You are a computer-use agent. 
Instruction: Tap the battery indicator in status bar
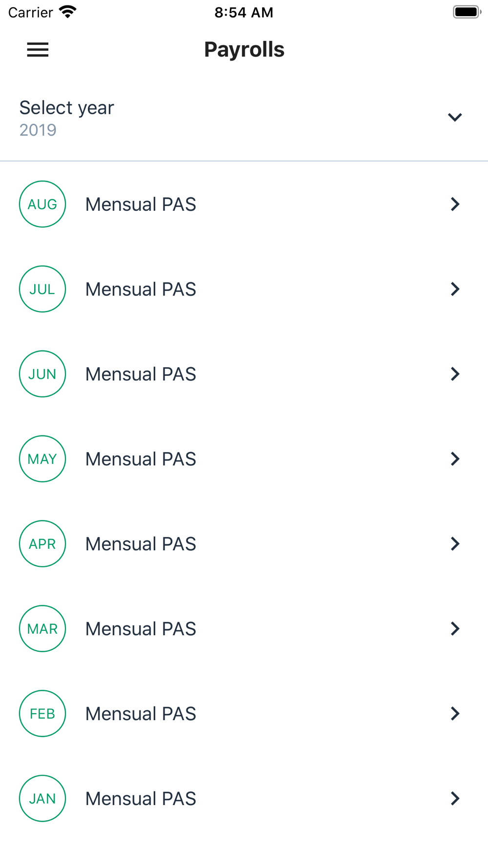point(467,12)
